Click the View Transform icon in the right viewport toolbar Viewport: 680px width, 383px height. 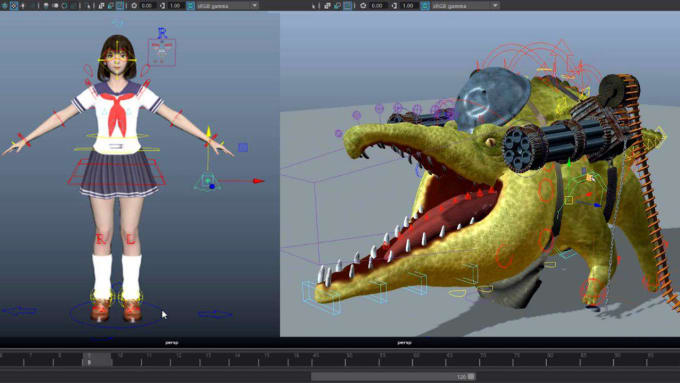[x=425, y=6]
